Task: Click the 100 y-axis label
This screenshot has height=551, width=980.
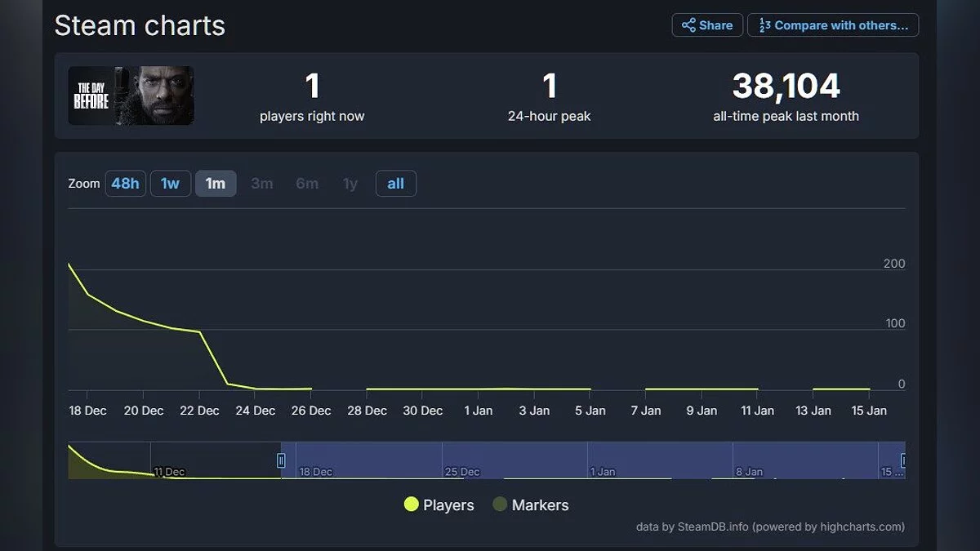Action: [x=895, y=323]
